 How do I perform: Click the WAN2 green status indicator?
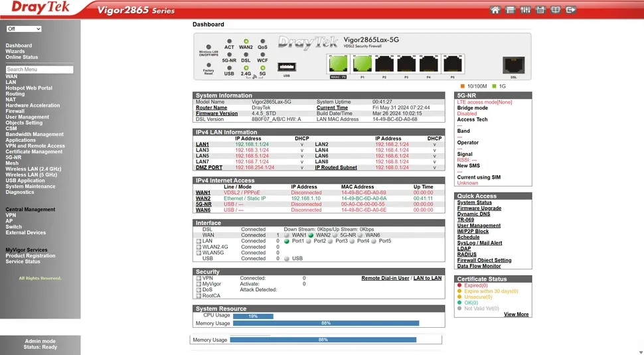311,235
